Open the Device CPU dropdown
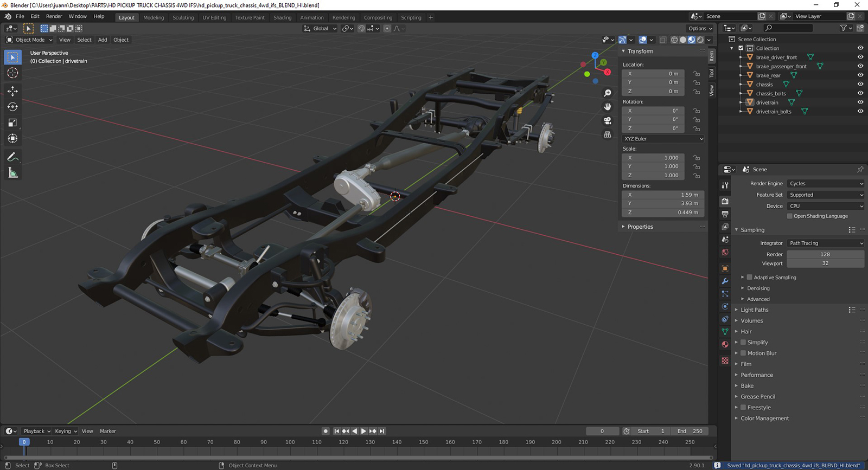The width and height of the screenshot is (868, 470). 826,206
